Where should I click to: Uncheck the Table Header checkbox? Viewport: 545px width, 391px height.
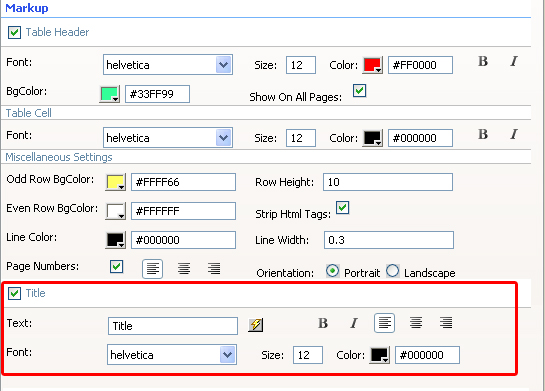tap(14, 32)
